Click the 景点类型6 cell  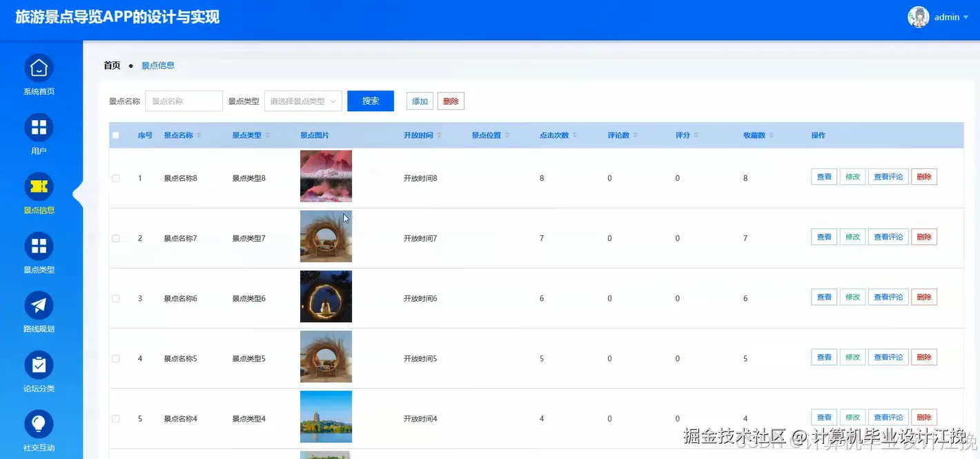pos(248,298)
